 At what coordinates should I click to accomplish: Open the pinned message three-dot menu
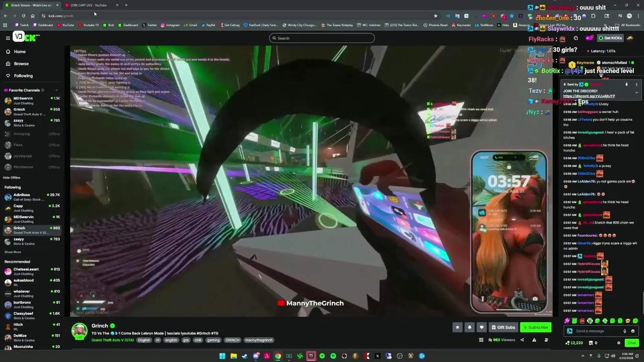pyautogui.click(x=636, y=84)
